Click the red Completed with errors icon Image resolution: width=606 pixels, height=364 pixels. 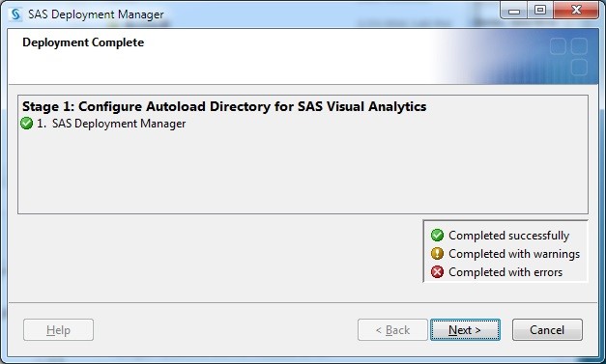tap(437, 272)
